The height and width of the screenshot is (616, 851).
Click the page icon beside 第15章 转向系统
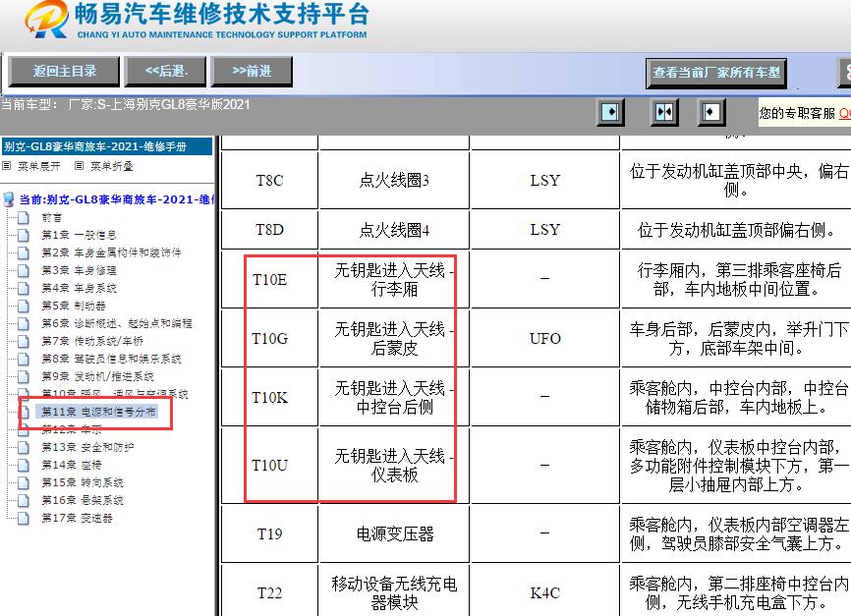point(24,482)
